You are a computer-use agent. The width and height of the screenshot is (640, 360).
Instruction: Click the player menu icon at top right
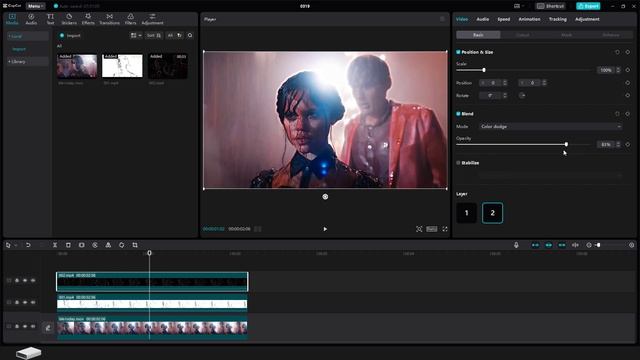[x=442, y=19]
